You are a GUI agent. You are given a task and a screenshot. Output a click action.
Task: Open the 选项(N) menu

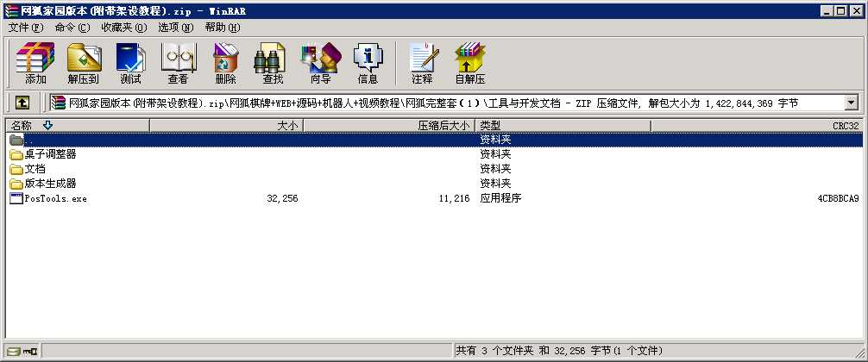pyautogui.click(x=176, y=28)
